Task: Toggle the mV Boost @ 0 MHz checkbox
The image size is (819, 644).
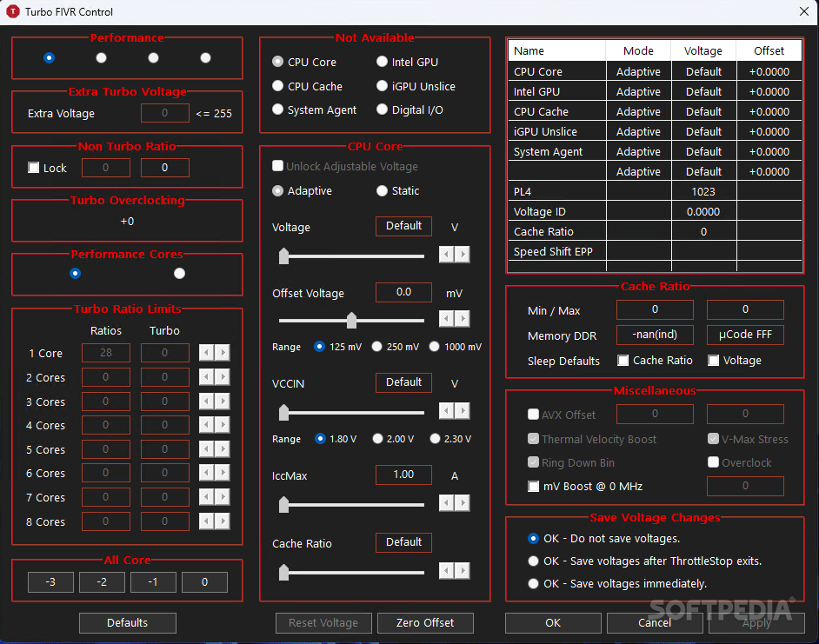Action: [x=534, y=486]
